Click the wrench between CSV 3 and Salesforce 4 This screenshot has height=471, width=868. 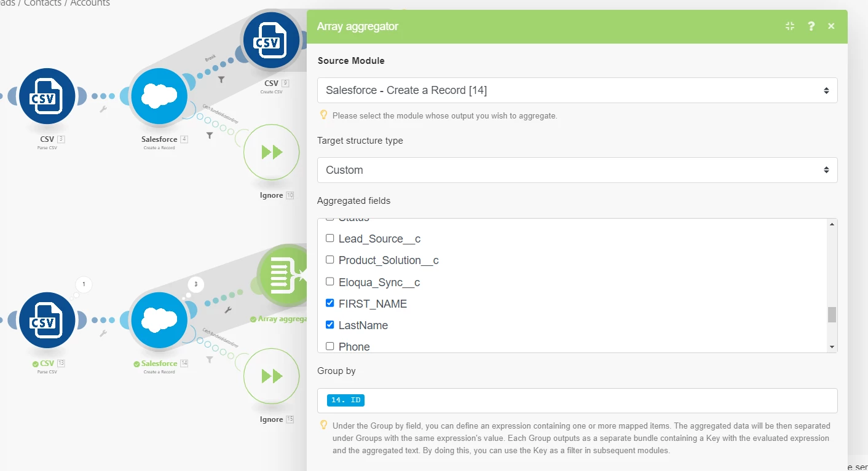[103, 109]
